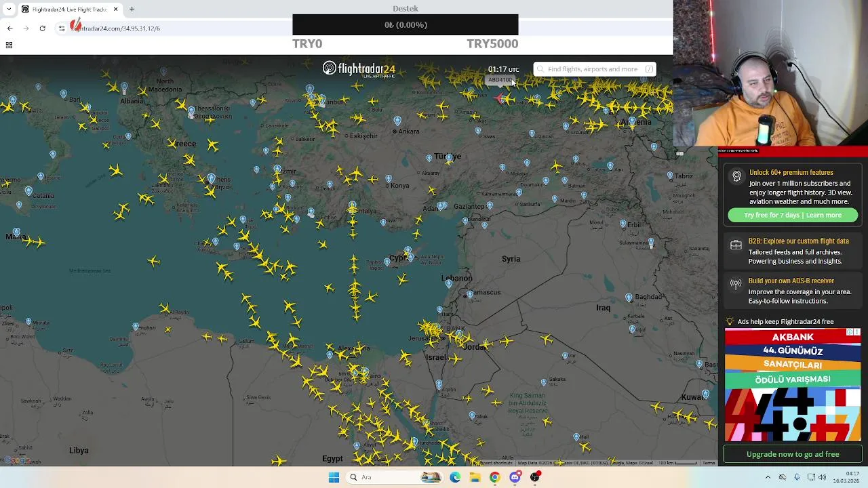This screenshot has width=868, height=488.
Task: Focus the Find flights, airports search field
Action: pyautogui.click(x=595, y=69)
